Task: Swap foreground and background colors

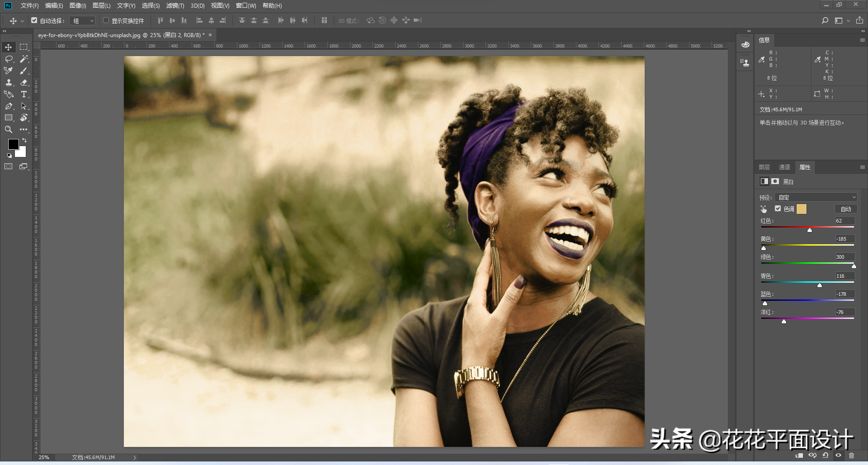Action: coord(24,141)
